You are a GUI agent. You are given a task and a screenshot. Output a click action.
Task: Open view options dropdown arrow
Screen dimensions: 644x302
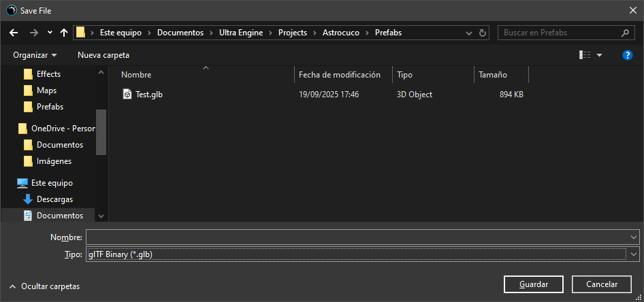coord(599,55)
